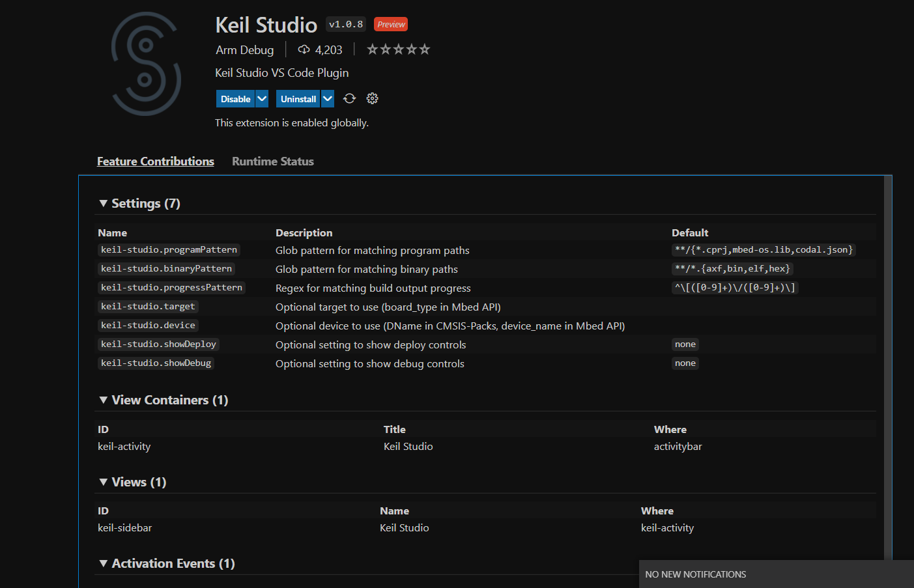Click the sync extension icon
The height and width of the screenshot is (588, 914).
(x=349, y=98)
